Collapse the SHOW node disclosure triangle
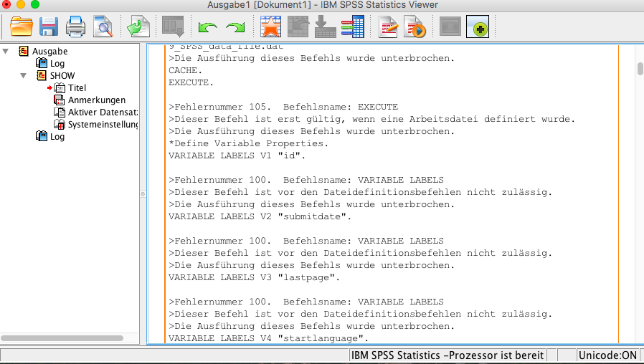Screen dimensions: 644x364 24,75
